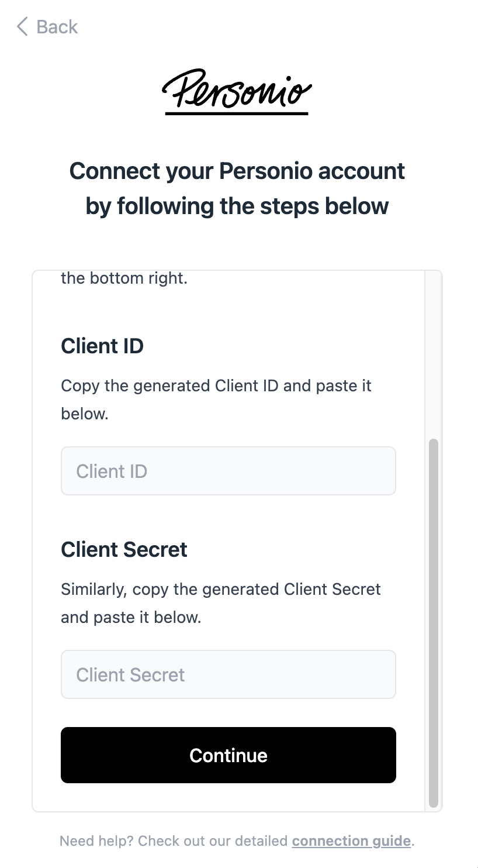Click the Personio handwritten logo
Viewport: 478px width, 868px height.
[x=237, y=90]
